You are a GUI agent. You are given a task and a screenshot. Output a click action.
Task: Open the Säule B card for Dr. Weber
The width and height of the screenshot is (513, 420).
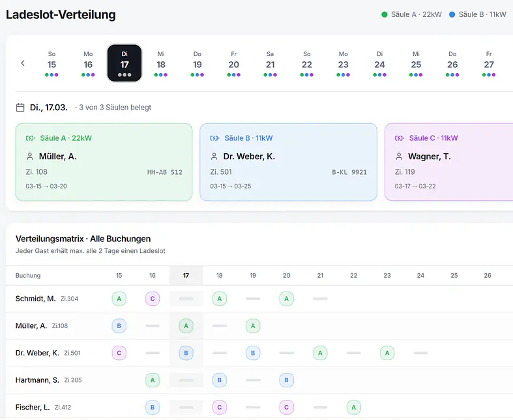[x=288, y=162]
